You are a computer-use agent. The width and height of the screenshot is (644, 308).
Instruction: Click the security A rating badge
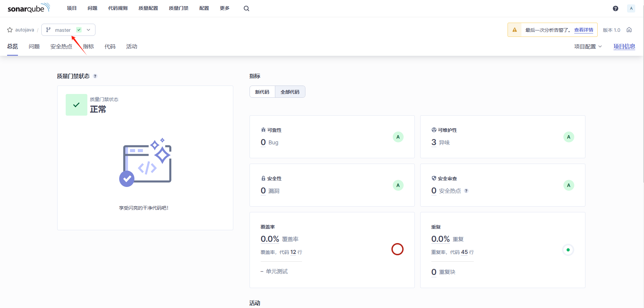pos(398,185)
